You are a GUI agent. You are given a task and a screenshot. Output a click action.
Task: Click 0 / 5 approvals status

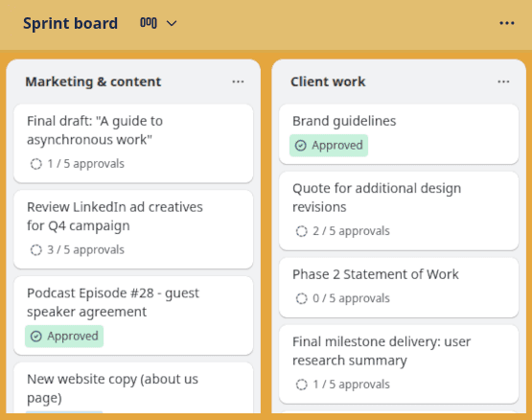click(x=351, y=298)
